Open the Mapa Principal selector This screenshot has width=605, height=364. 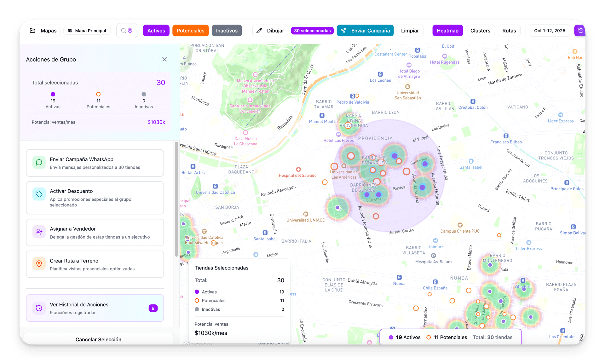87,31
